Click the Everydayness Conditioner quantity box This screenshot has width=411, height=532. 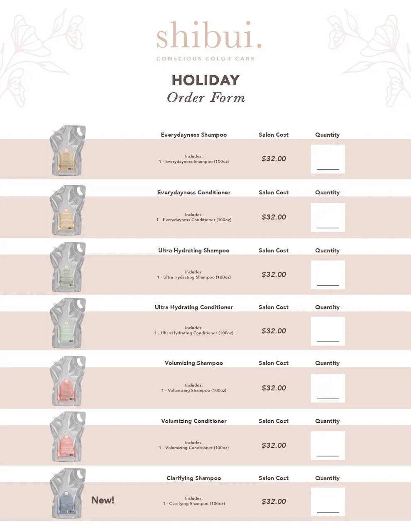[x=328, y=217]
